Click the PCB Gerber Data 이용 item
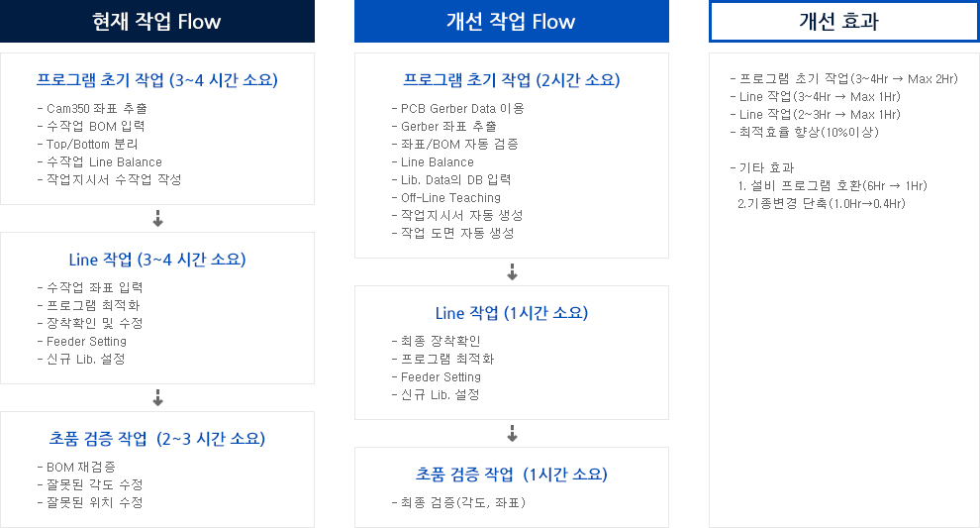The image size is (980, 528). [x=458, y=108]
